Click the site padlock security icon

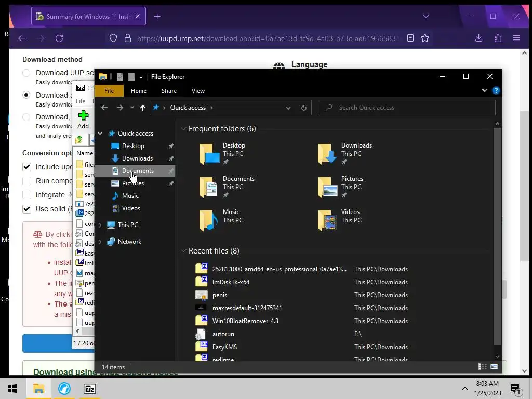(x=128, y=38)
